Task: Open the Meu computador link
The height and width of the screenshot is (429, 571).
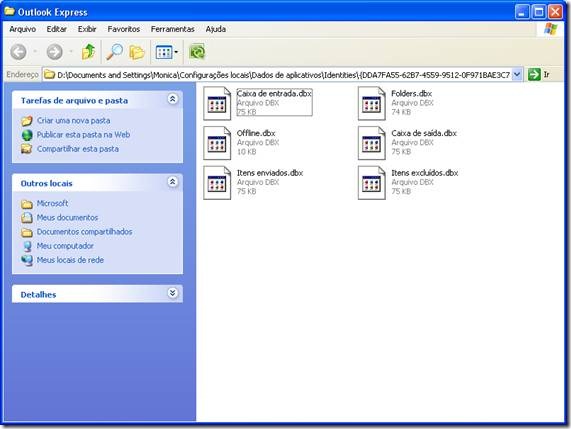Action: pos(65,246)
